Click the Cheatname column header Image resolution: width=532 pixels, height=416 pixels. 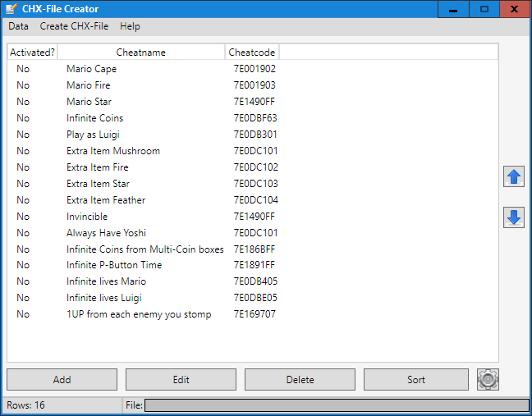coord(141,53)
